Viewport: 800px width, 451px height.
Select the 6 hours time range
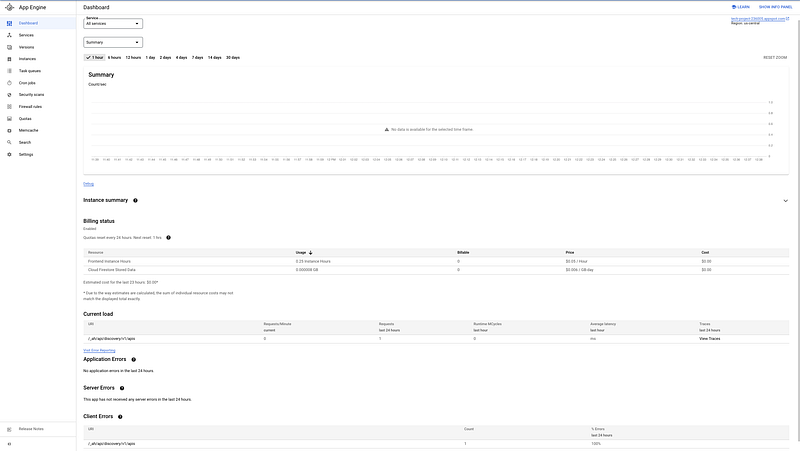tap(114, 58)
